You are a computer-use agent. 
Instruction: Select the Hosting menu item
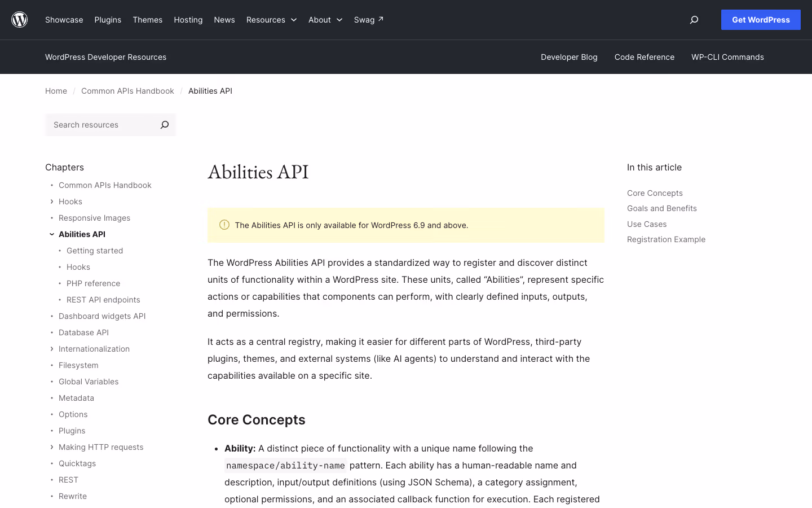pyautogui.click(x=188, y=20)
